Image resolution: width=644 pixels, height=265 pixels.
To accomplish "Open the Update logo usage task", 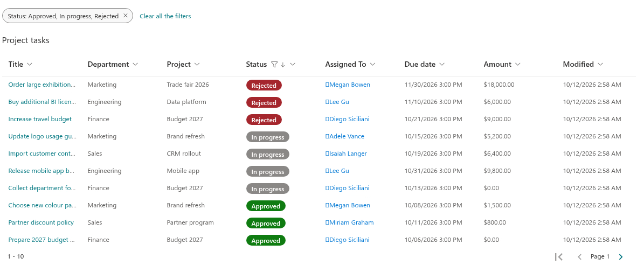I will pos(42,136).
